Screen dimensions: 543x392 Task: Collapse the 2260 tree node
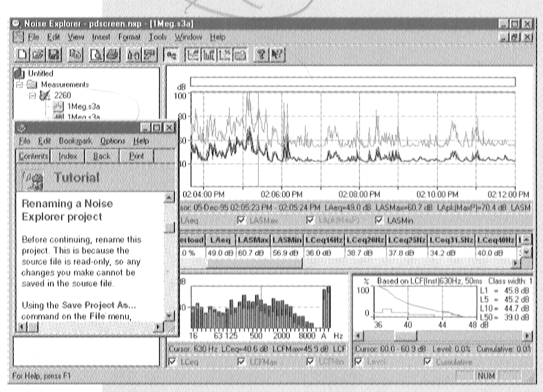(32, 96)
